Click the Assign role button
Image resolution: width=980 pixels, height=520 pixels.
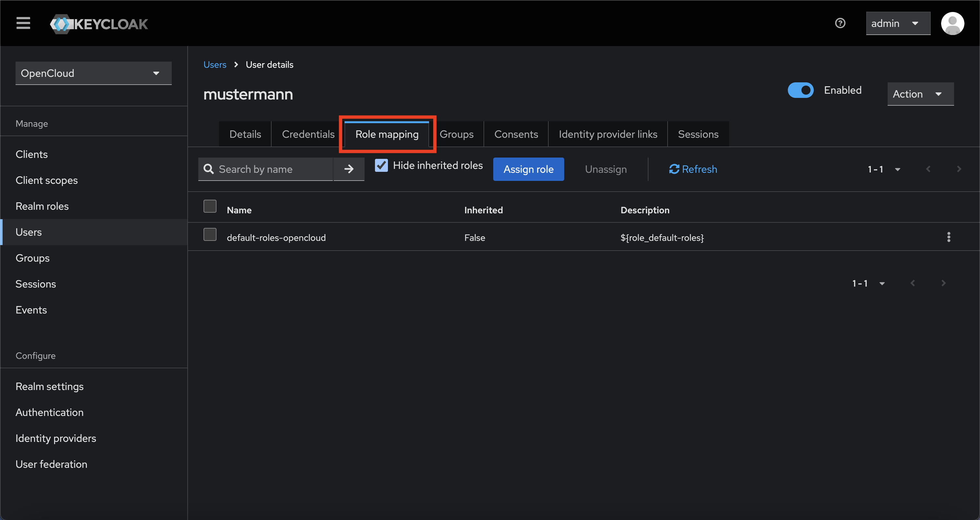pyautogui.click(x=528, y=169)
